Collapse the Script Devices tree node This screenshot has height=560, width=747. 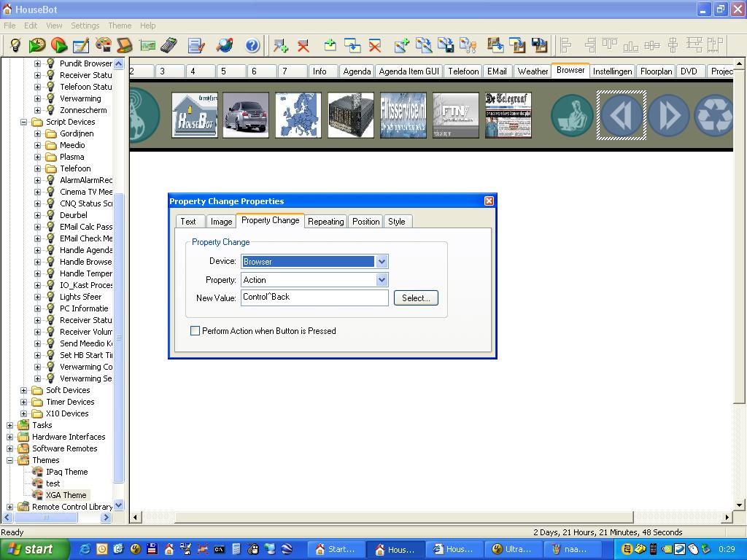23,122
